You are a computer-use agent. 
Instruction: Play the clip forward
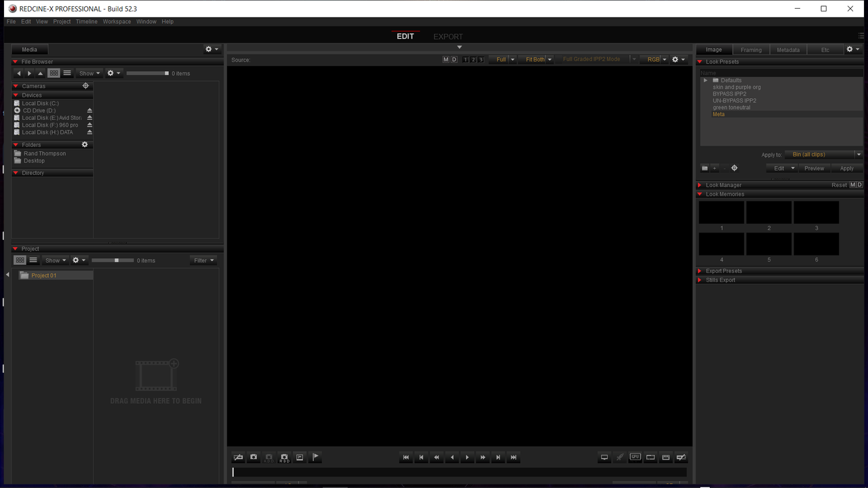(467, 457)
